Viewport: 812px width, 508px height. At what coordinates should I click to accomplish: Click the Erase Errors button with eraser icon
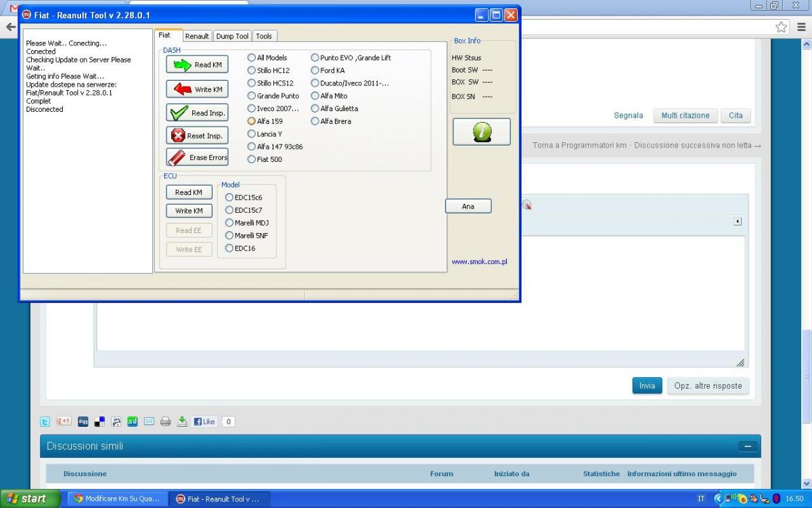(197, 157)
